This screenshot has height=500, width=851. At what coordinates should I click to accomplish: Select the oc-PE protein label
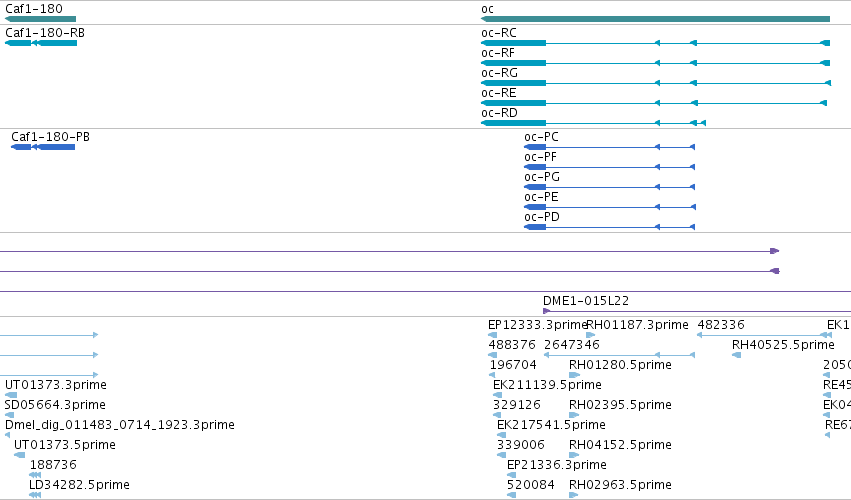tap(541, 197)
